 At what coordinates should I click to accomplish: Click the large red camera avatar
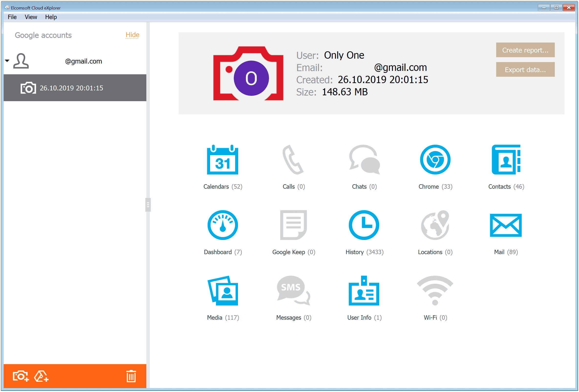(248, 74)
